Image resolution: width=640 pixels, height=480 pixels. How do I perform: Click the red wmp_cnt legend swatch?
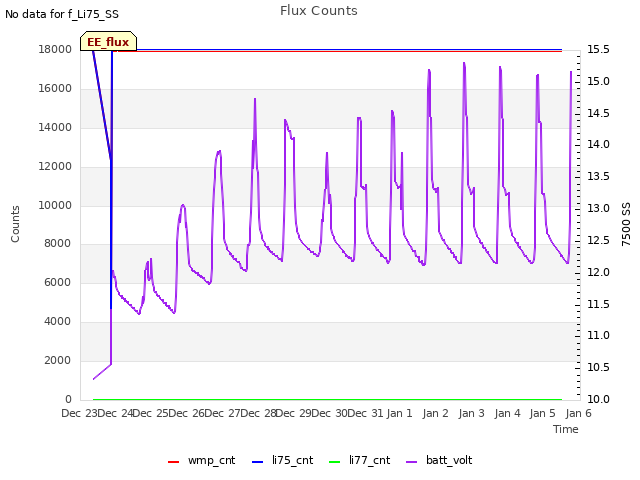(173, 462)
